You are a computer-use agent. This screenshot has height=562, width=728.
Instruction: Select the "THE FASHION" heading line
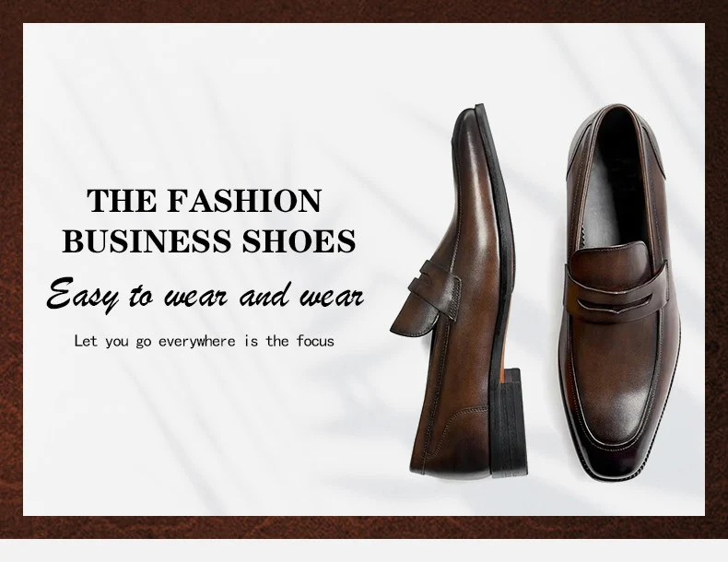[x=205, y=201]
